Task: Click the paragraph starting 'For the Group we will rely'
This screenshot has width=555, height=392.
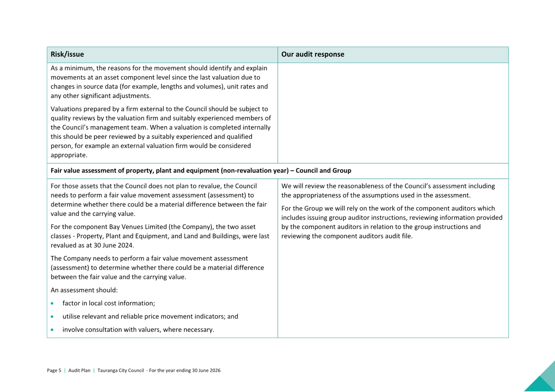Action: 392,222
